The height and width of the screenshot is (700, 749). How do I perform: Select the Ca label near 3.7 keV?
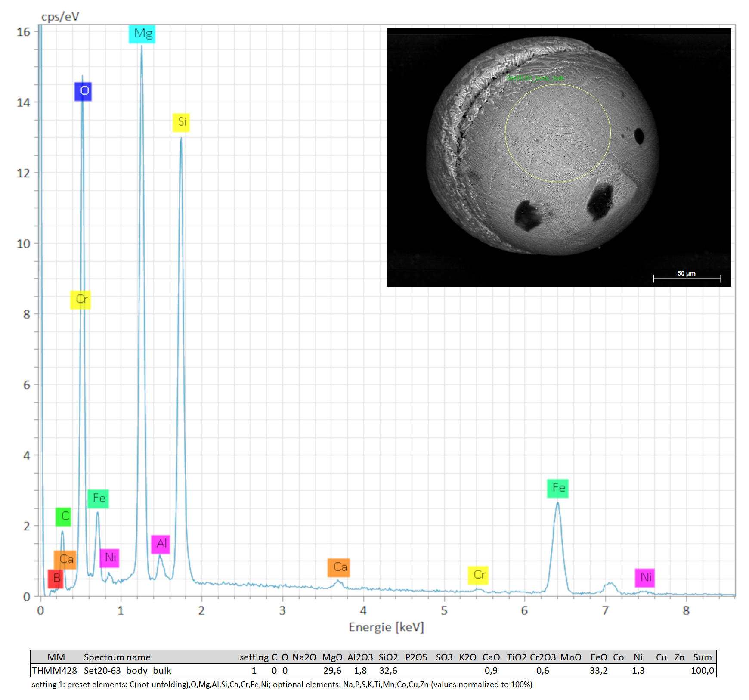point(339,567)
